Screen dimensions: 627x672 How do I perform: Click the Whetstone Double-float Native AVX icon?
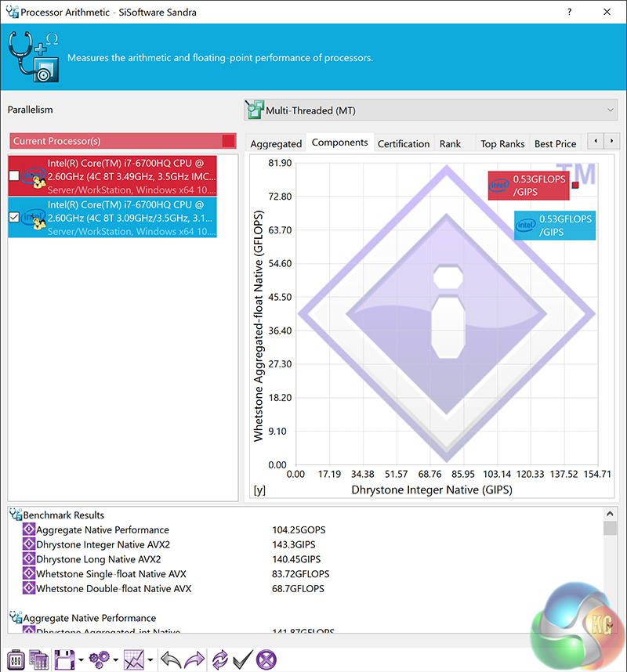click(x=29, y=588)
